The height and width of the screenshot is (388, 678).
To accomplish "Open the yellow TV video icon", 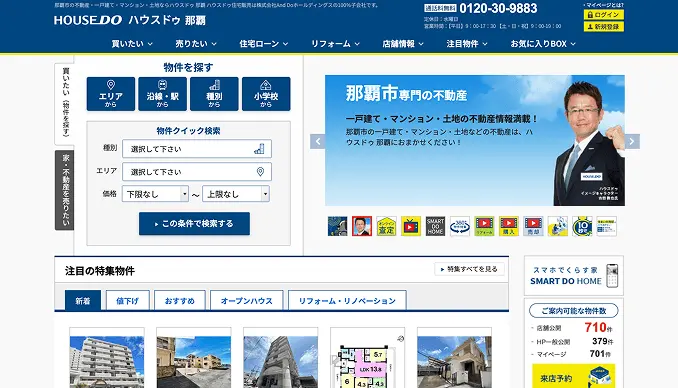I will coord(411,226).
